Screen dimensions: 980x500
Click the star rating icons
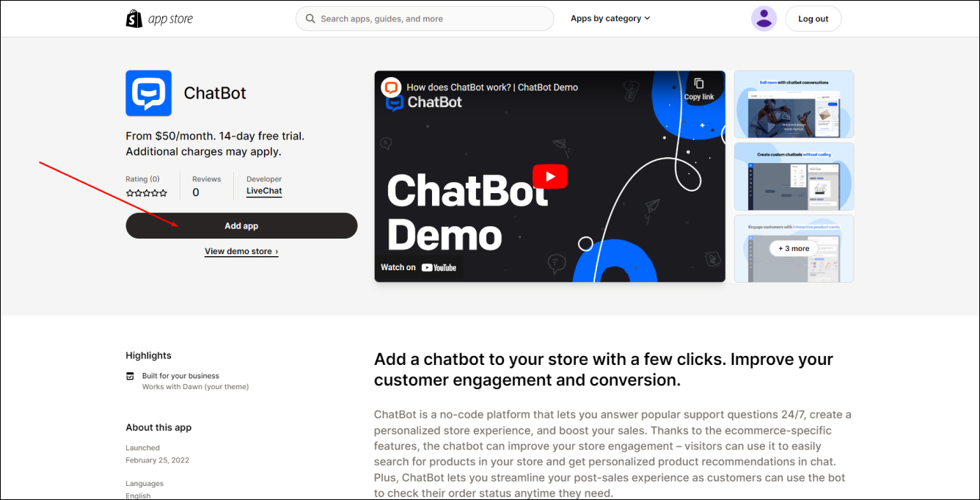click(x=147, y=193)
